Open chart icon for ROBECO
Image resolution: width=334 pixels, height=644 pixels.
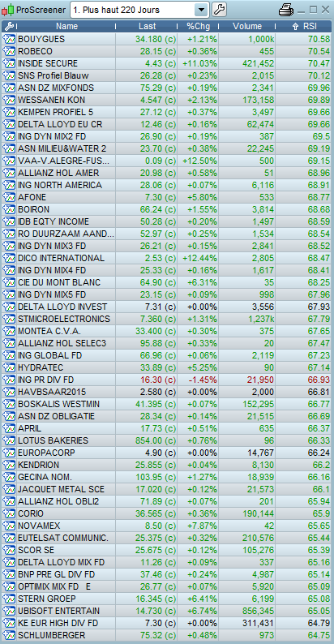coord(9,51)
